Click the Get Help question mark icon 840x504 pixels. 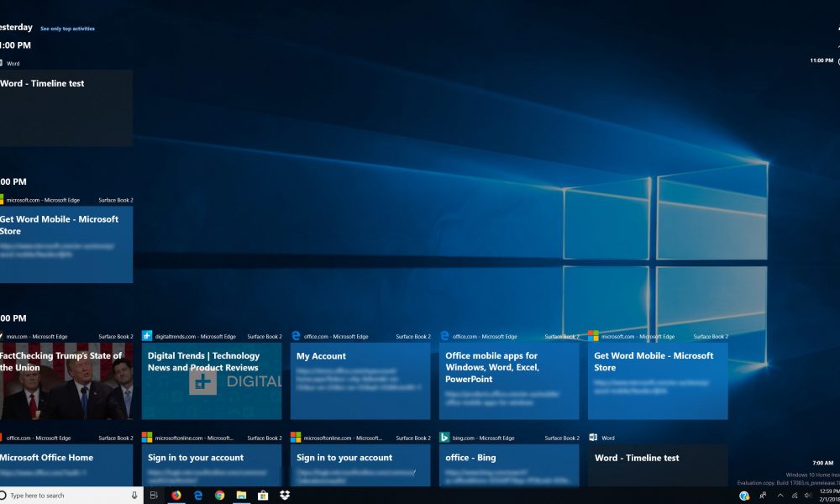click(x=744, y=496)
